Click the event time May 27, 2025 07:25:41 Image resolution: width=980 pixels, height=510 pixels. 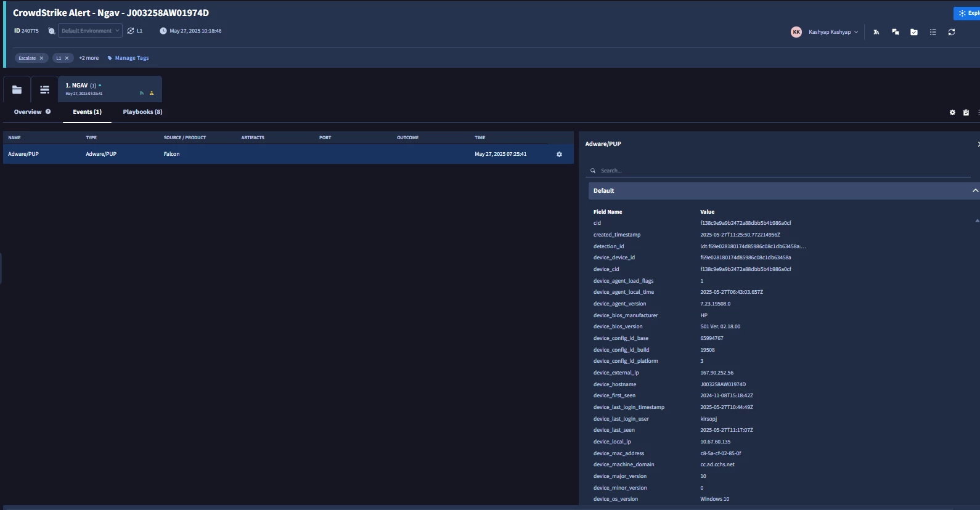(x=500, y=154)
